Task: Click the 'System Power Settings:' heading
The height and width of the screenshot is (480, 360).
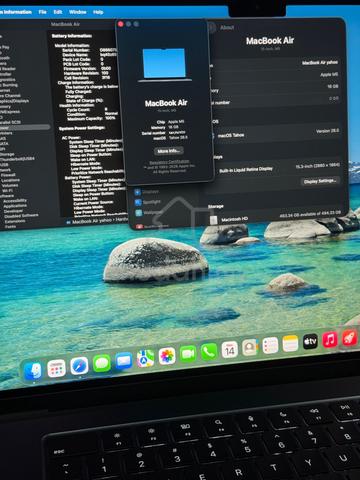Action: pos(82,128)
